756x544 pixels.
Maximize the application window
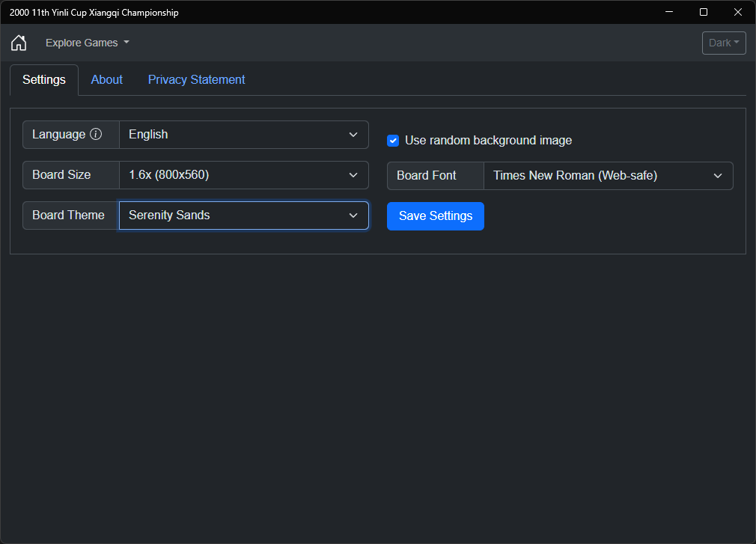tap(704, 12)
